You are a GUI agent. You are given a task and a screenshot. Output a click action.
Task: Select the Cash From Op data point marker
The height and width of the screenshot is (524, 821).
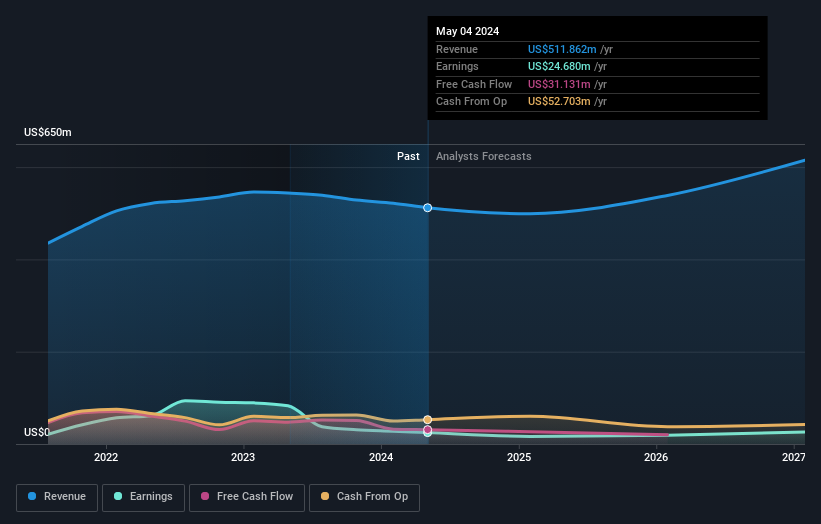pyautogui.click(x=428, y=420)
